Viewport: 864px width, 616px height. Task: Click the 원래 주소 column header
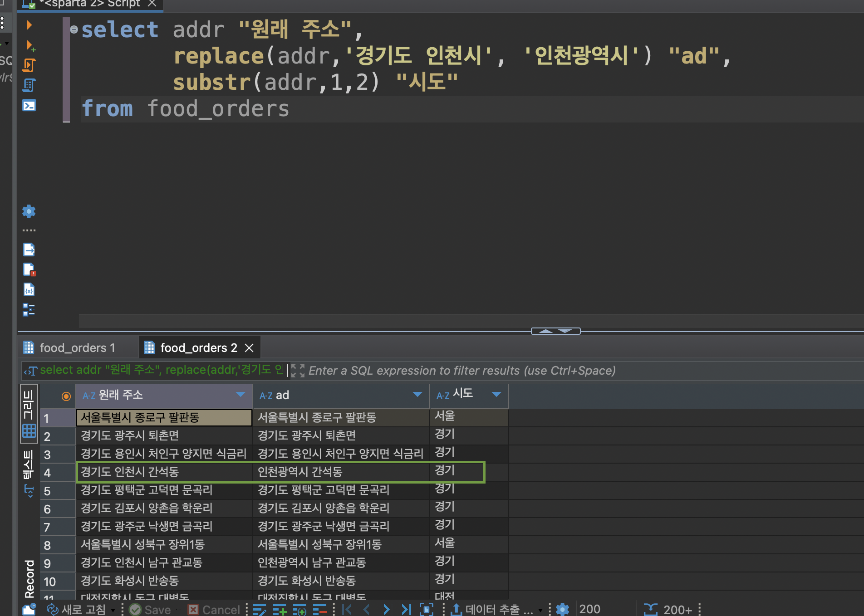point(164,395)
